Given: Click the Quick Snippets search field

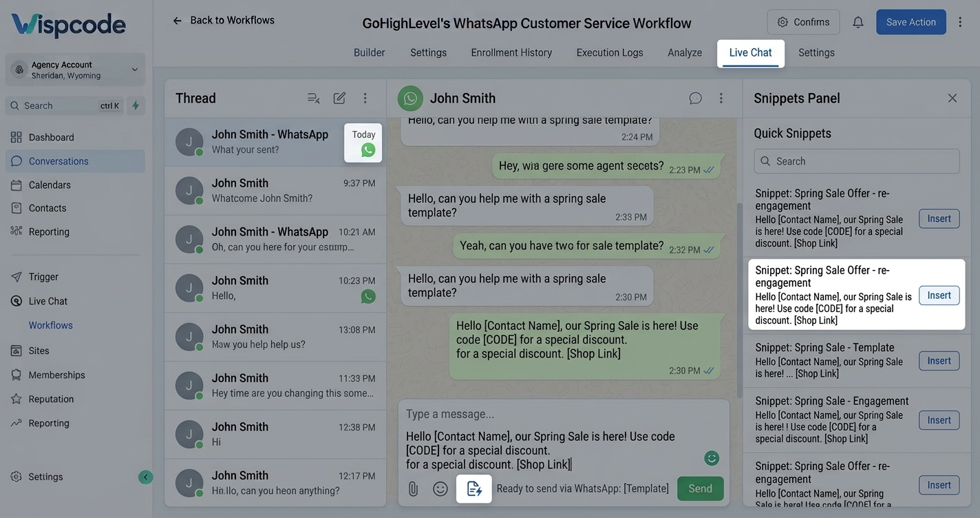Looking at the screenshot, I should [857, 161].
